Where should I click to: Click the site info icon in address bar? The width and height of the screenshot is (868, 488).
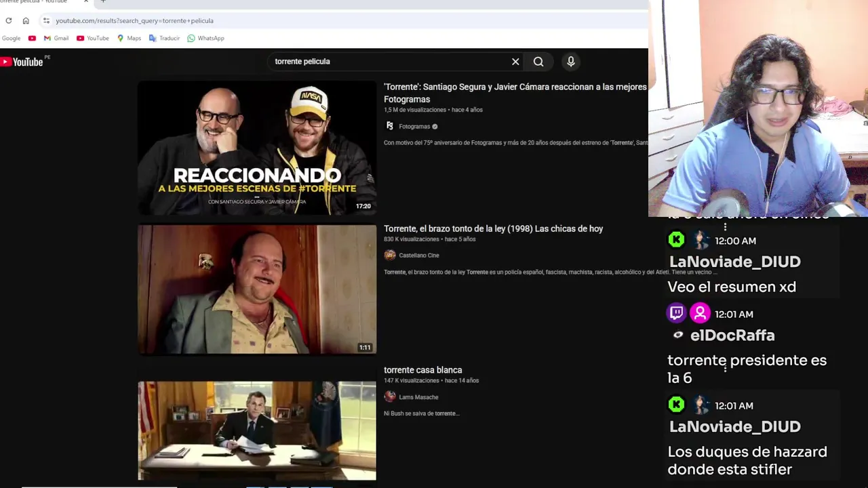[46, 20]
